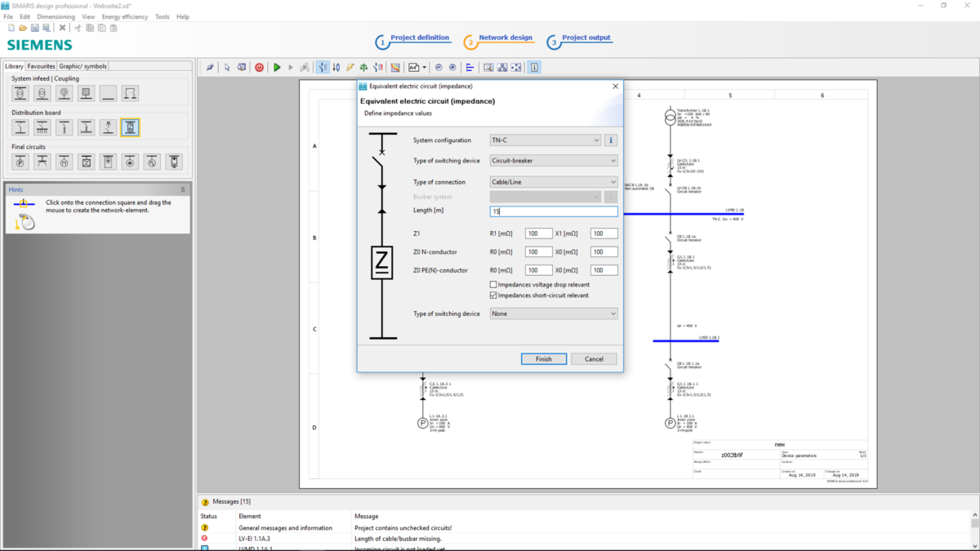The image size is (980, 551).
Task: Switch to Graphic/ symbols tab
Action: (82, 66)
